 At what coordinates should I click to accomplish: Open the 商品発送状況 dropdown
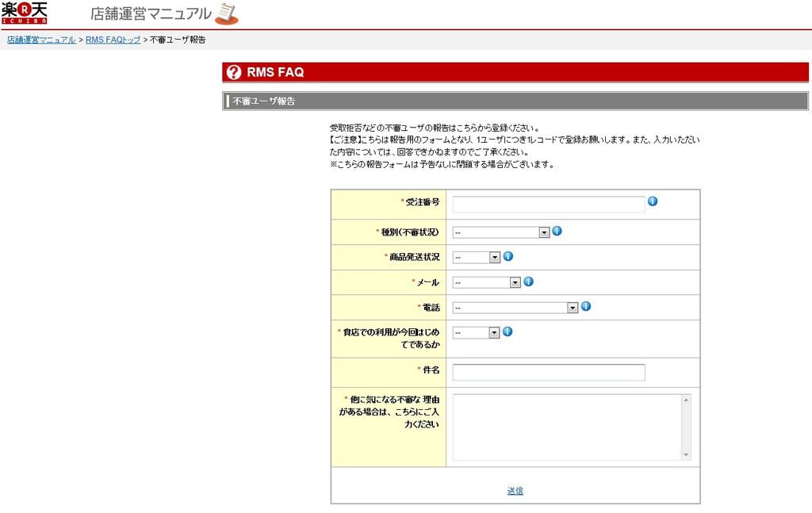(477, 257)
